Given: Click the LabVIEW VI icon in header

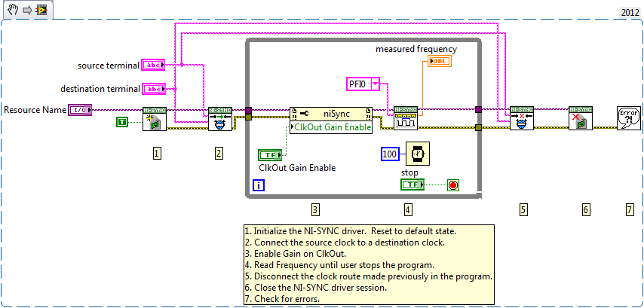Looking at the screenshot, I should (x=41, y=11).
